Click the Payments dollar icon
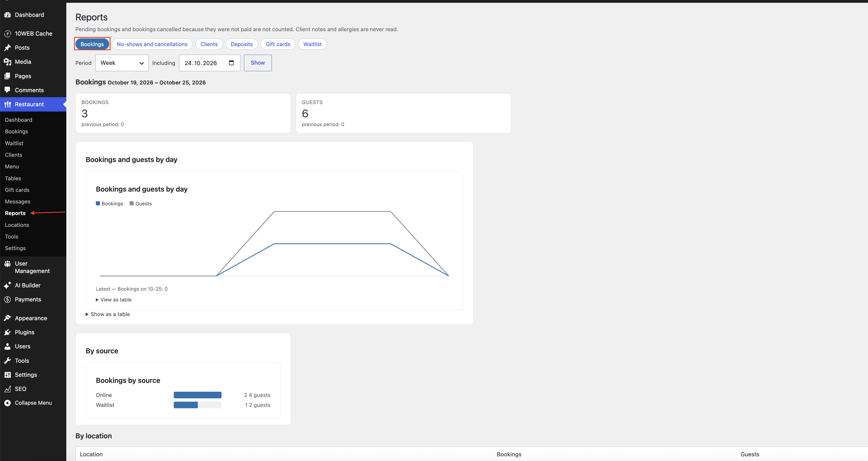 (x=7, y=299)
